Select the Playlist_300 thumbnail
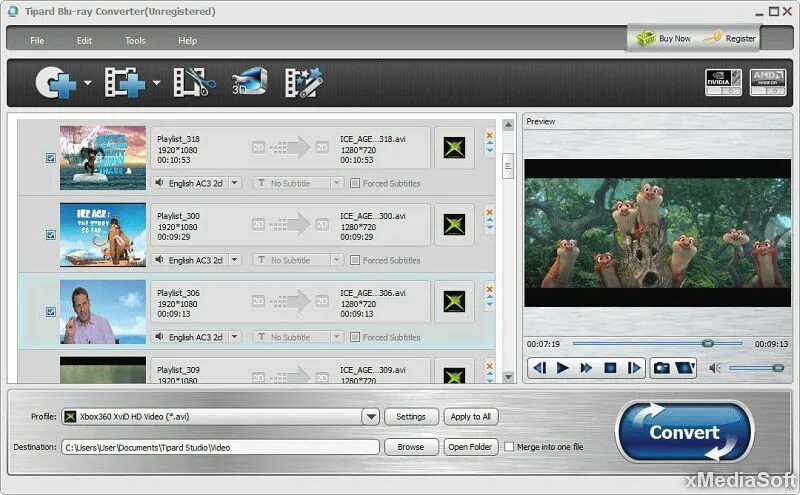800x495 pixels. coord(103,235)
